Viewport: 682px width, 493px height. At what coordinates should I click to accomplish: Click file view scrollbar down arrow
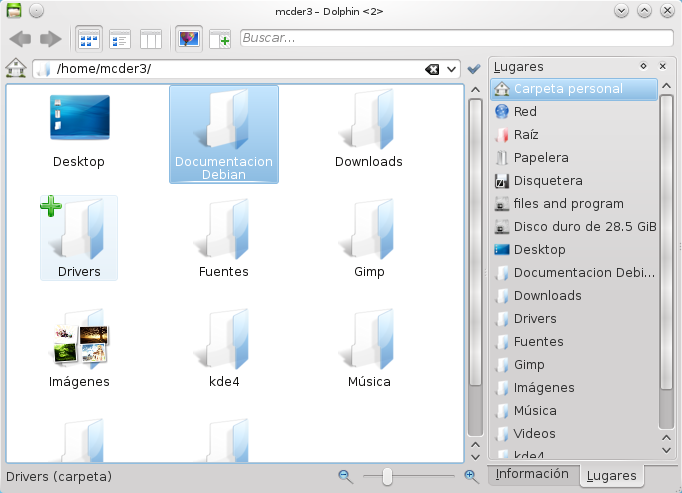pyautogui.click(x=475, y=457)
